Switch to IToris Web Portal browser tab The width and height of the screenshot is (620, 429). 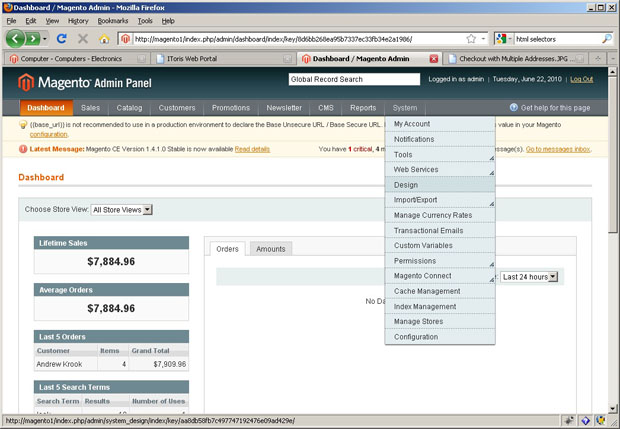(223, 59)
